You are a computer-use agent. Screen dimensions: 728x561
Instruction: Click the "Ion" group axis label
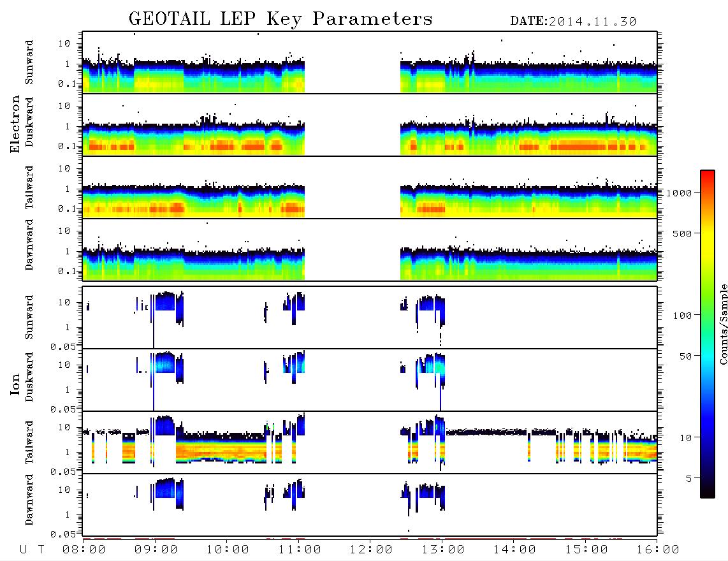pyautogui.click(x=15, y=384)
